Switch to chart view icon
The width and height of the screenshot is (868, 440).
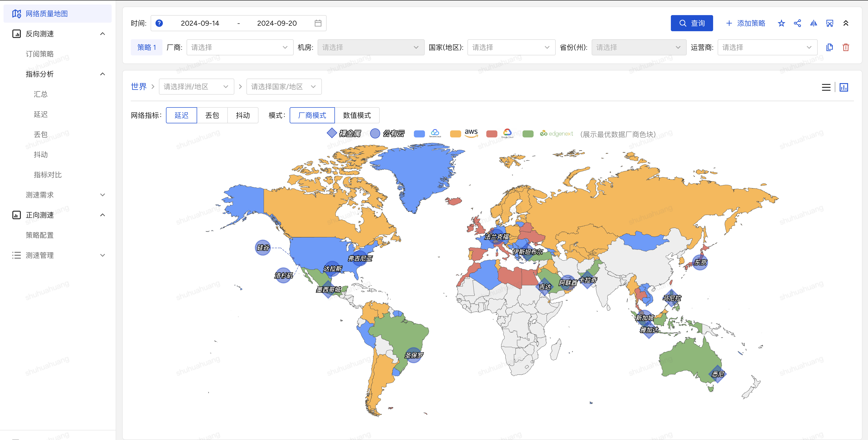[x=844, y=87]
